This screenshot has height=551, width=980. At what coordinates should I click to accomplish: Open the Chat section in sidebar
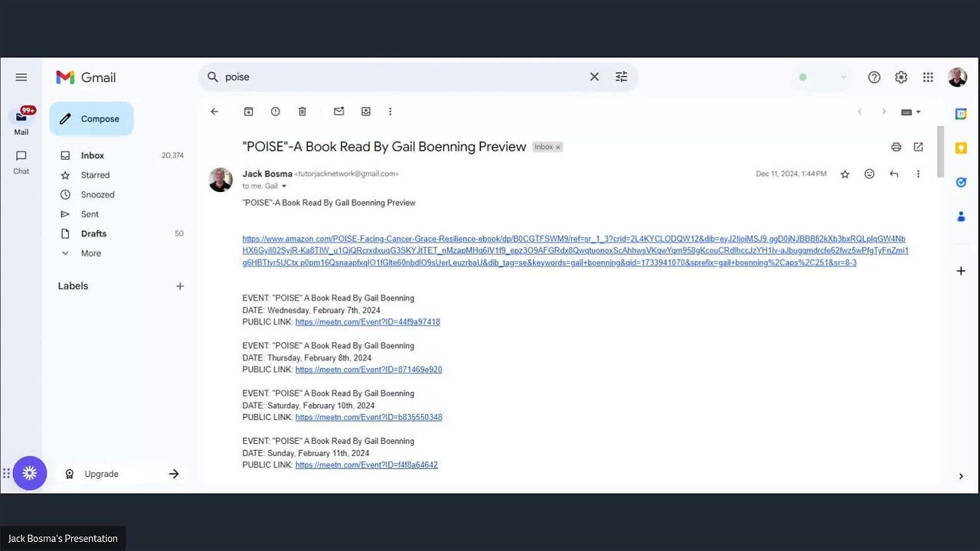point(21,161)
